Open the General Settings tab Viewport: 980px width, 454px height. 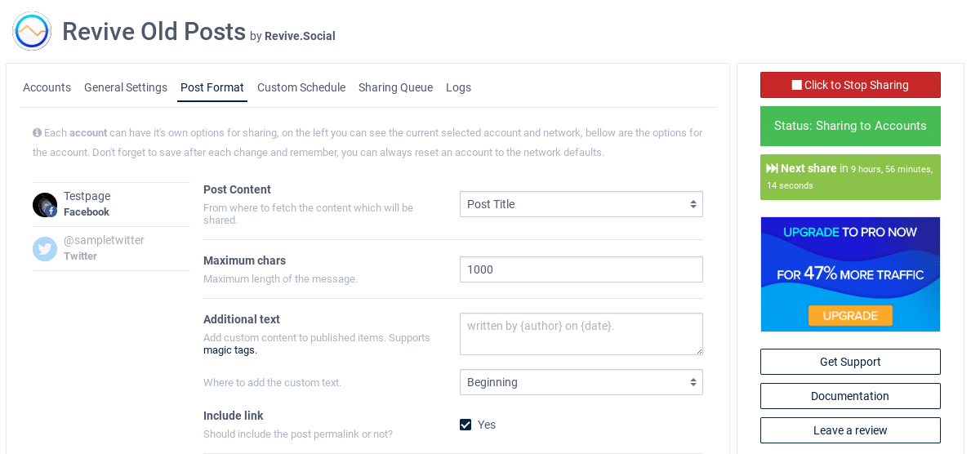click(126, 87)
